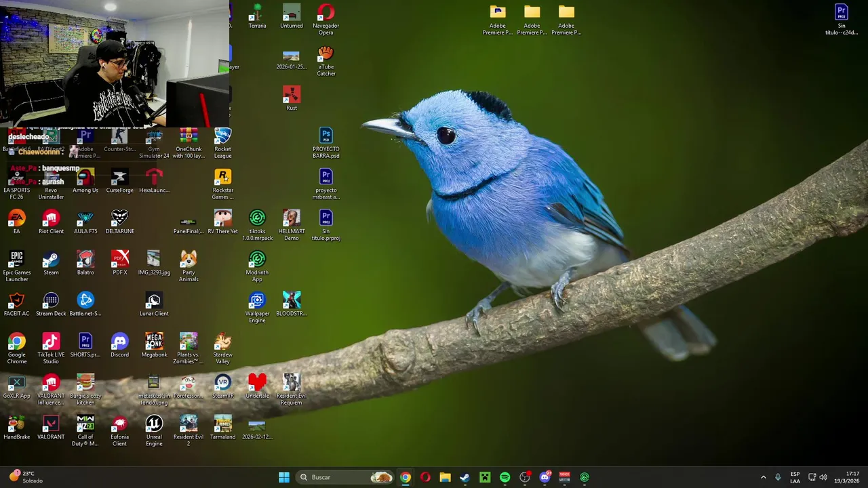The height and width of the screenshot is (488, 868).
Task: Select the Tarmaland desktop icon
Action: [222, 428]
